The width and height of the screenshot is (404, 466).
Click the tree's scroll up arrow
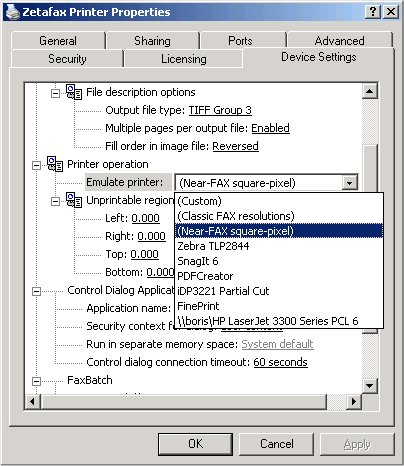pyautogui.click(x=370, y=91)
